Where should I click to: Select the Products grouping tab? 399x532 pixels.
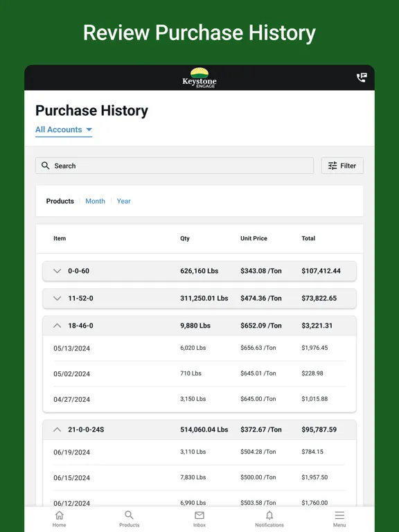point(60,201)
